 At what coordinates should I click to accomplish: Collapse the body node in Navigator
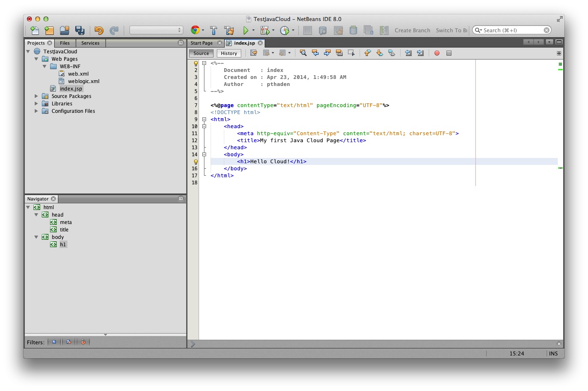click(x=36, y=237)
